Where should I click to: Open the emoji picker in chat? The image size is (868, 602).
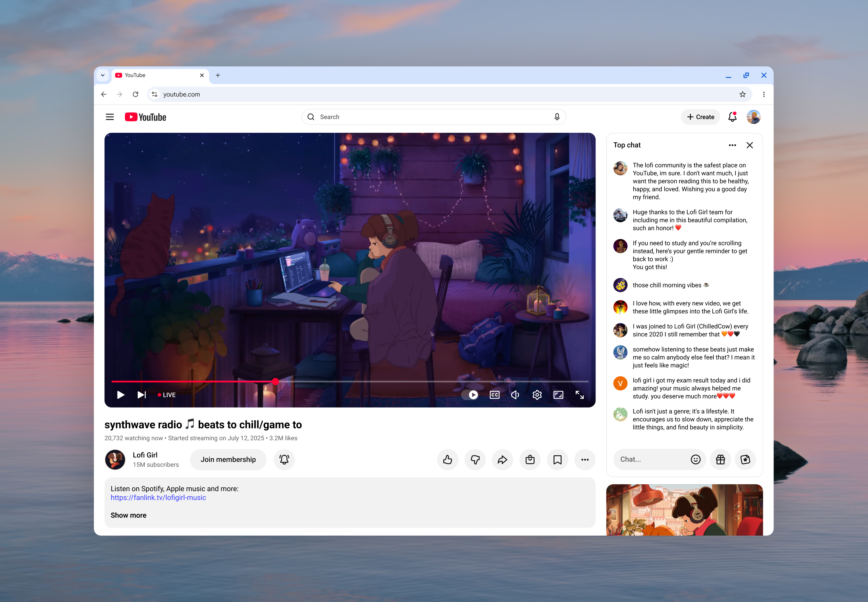coord(695,459)
